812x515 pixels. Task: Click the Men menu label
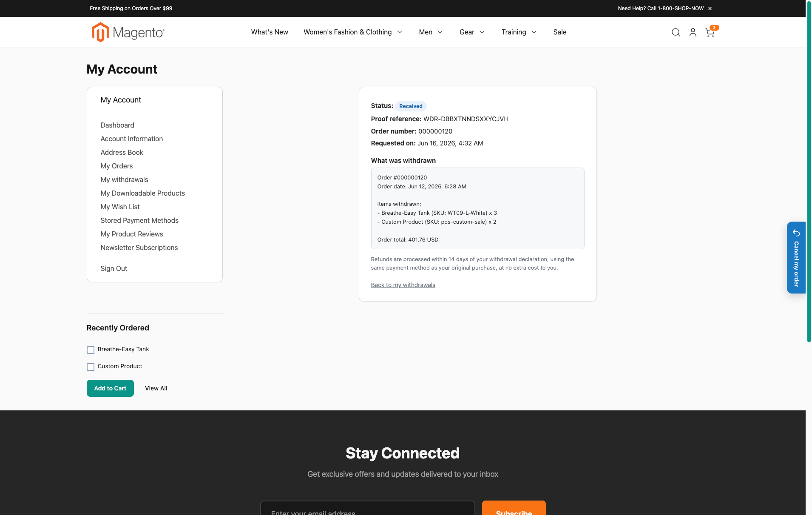pyautogui.click(x=425, y=32)
